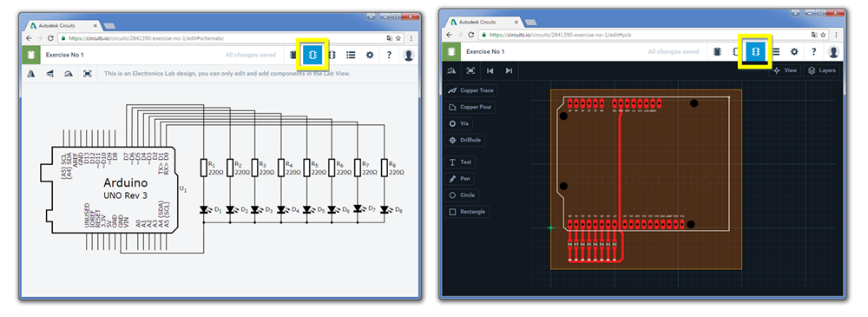This screenshot has height=317, width=868.
Task: Open Lab View icon in schematic window
Action: [293, 55]
